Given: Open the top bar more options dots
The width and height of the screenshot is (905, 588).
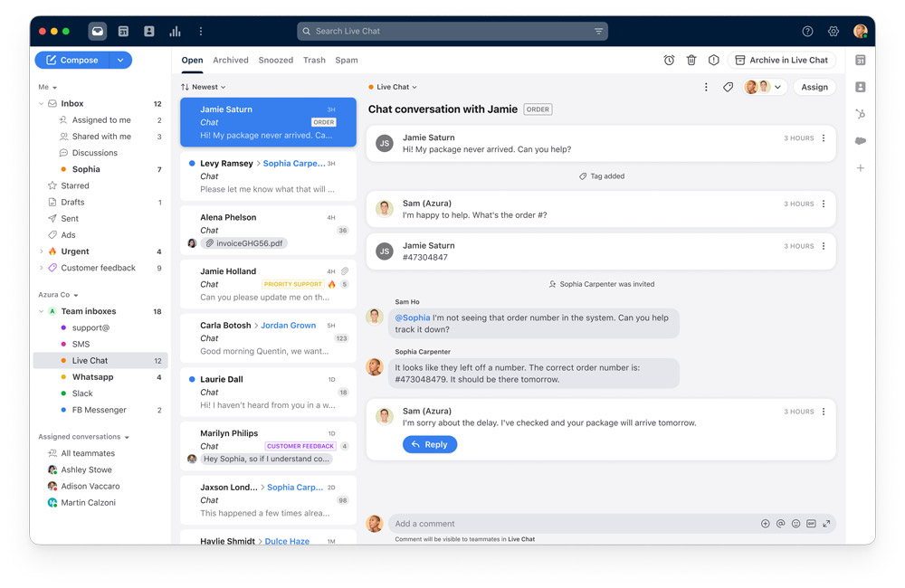Looking at the screenshot, I should (201, 31).
